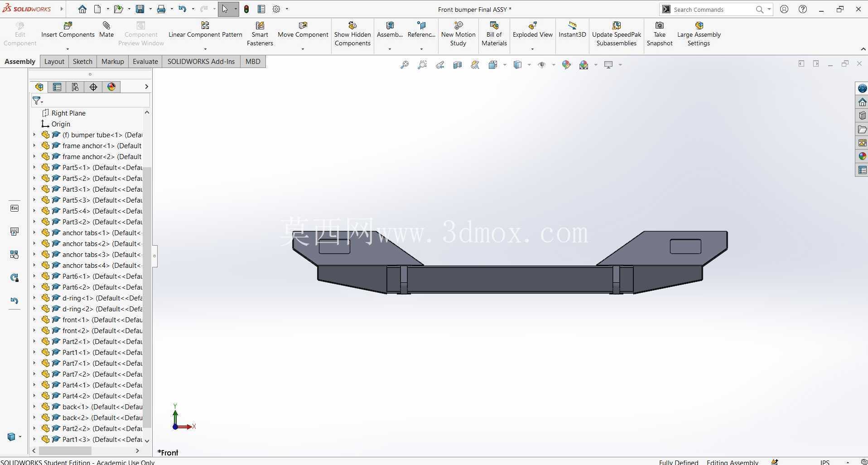This screenshot has height=465, width=868.
Task: Click Zoom to Fit in view toolbar
Action: pos(405,65)
